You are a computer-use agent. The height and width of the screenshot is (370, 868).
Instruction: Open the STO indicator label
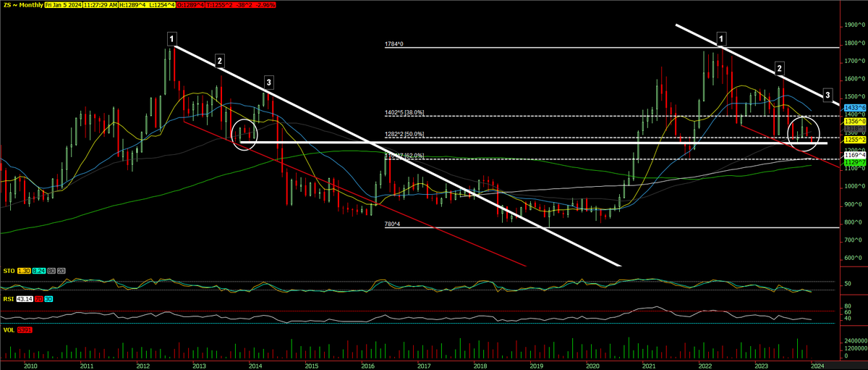(9, 271)
